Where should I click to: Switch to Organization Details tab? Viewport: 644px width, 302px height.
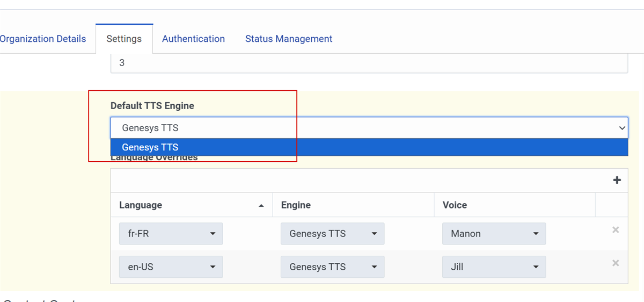(x=43, y=39)
